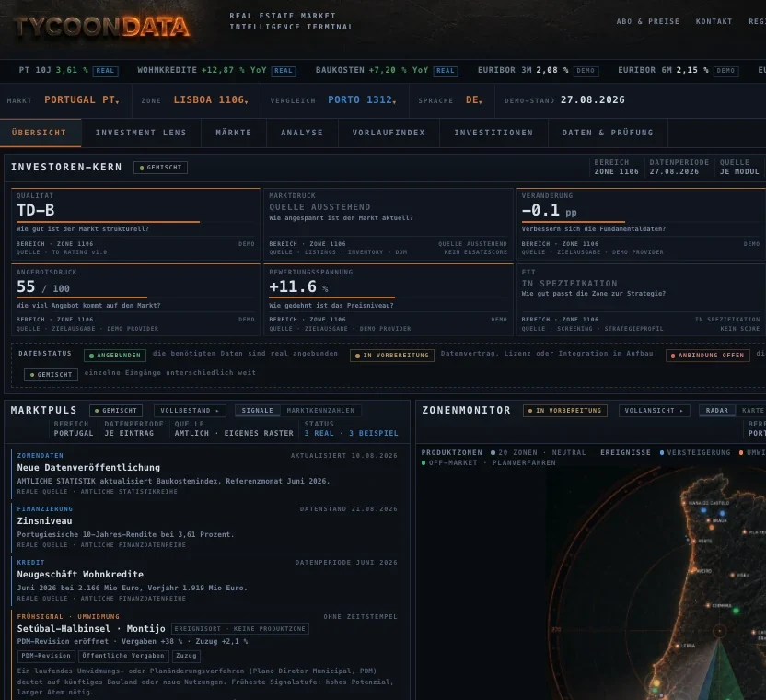Click the Qualität TD-B score bar
Image resolution: width=766 pixels, height=700 pixels.
[x=108, y=221]
